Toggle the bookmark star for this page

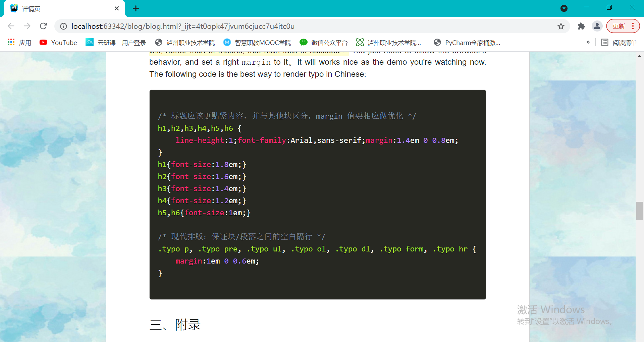[561, 26]
